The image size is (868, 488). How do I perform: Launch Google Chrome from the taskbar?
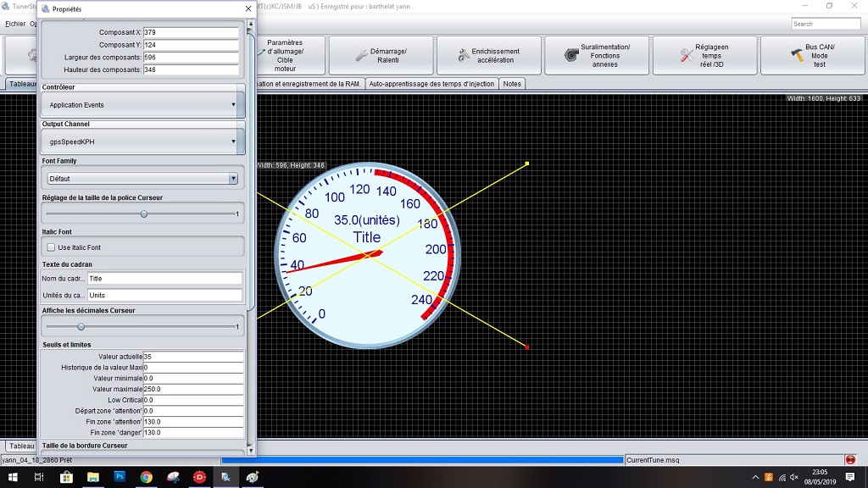[146, 478]
